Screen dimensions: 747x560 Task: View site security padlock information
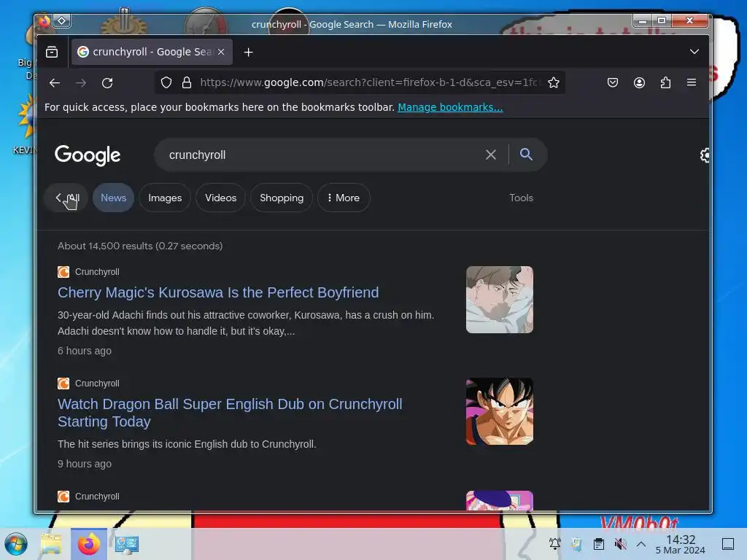(x=187, y=83)
